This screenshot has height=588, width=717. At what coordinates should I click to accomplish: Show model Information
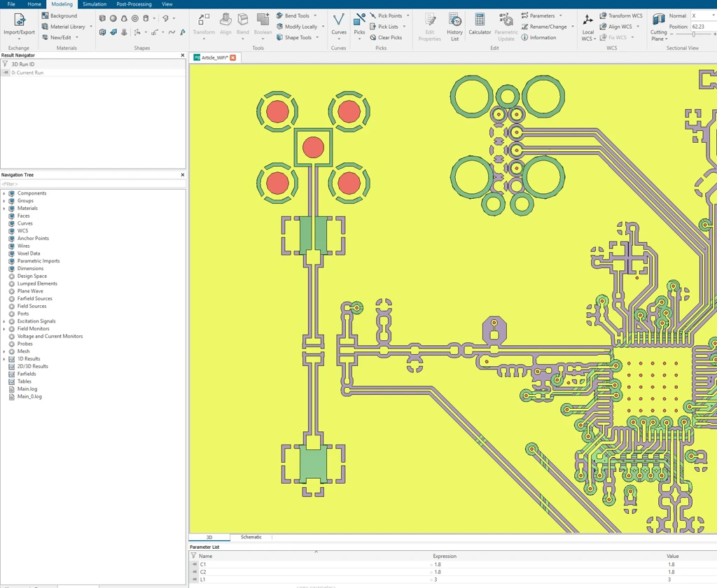pos(538,38)
